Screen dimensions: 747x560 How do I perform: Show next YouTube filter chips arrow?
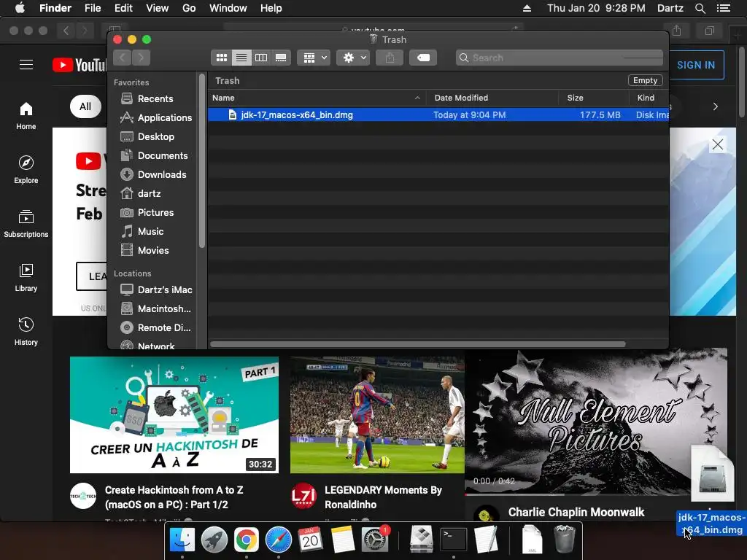pyautogui.click(x=715, y=106)
